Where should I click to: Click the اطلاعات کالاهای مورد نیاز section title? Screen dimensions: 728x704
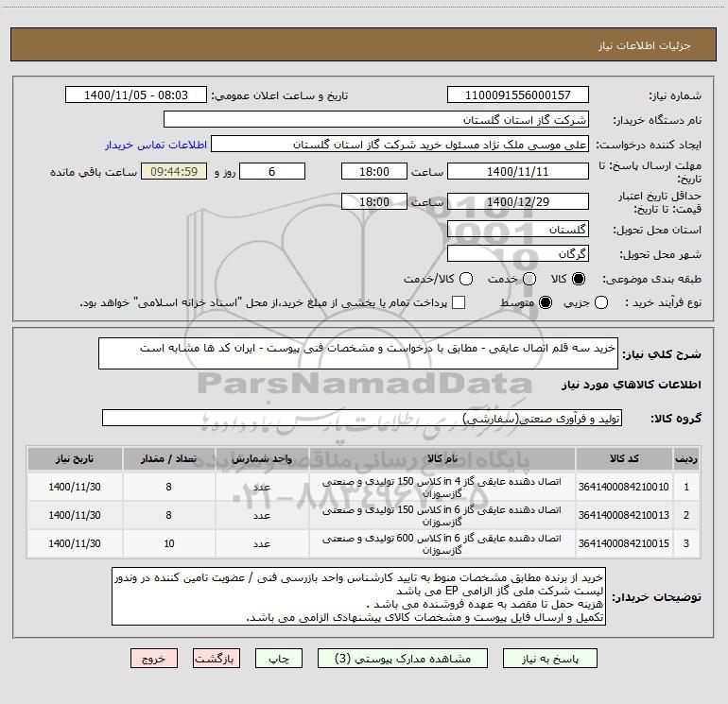tap(632, 385)
